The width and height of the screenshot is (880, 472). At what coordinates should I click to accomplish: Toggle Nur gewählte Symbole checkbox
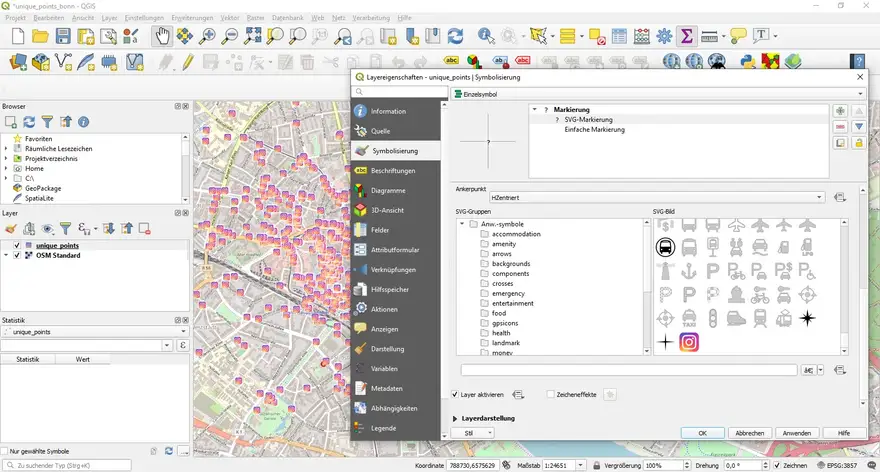click(x=5, y=451)
